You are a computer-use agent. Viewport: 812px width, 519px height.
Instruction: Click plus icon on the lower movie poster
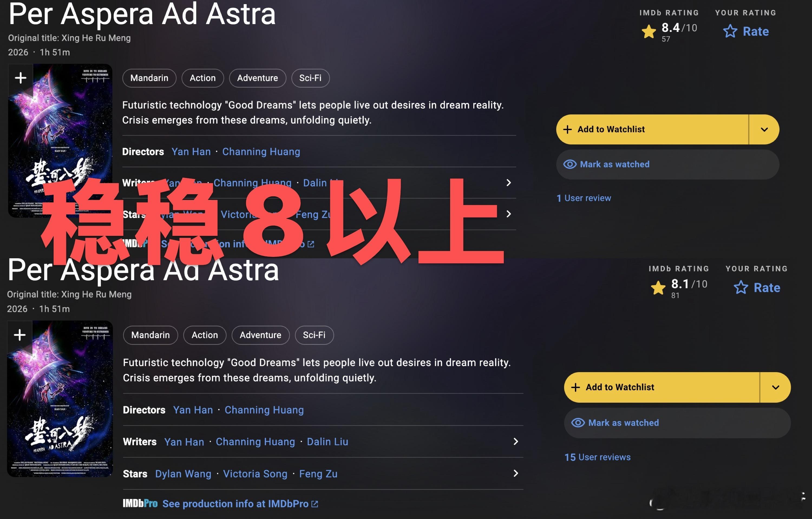tap(19, 335)
